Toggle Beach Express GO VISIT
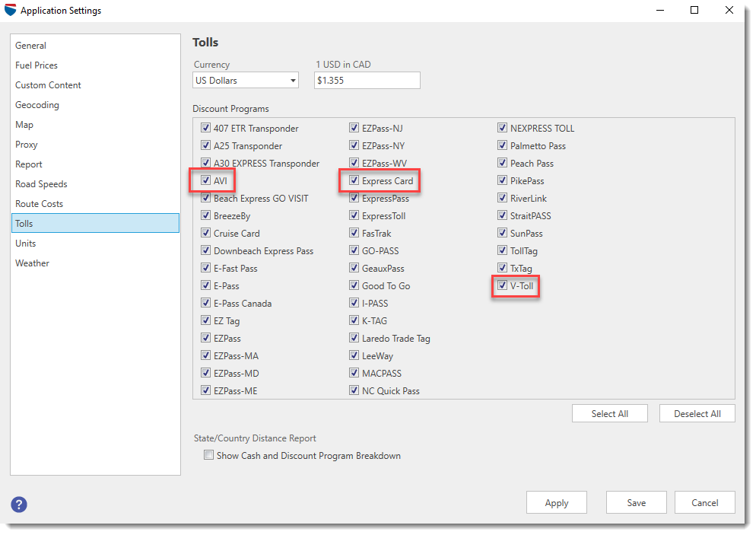The width and height of the screenshot is (756, 535). pos(206,198)
